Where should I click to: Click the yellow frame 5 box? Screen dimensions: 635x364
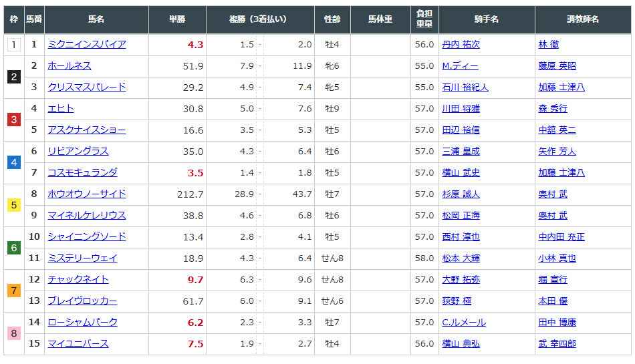14,205
